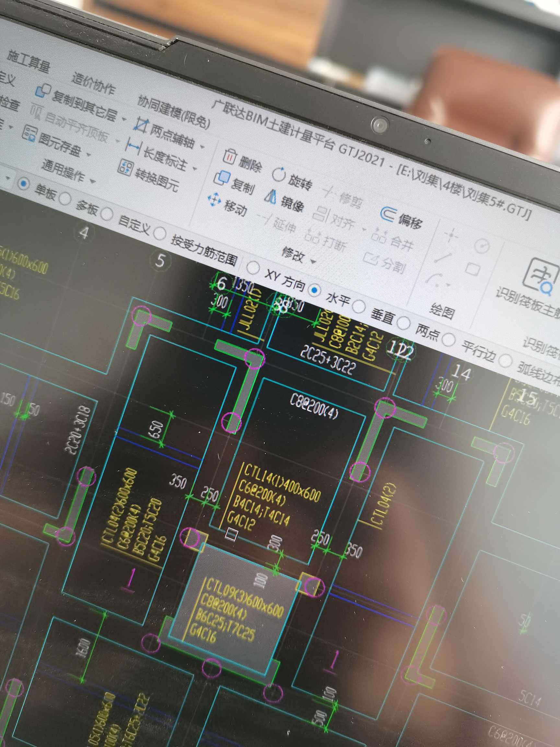
Task: Click the 删除 trash can icon
Action: pyautogui.click(x=230, y=156)
